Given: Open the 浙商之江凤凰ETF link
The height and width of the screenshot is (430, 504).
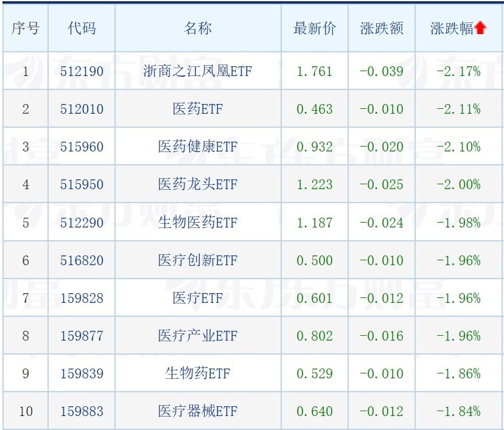Looking at the screenshot, I should point(198,71).
